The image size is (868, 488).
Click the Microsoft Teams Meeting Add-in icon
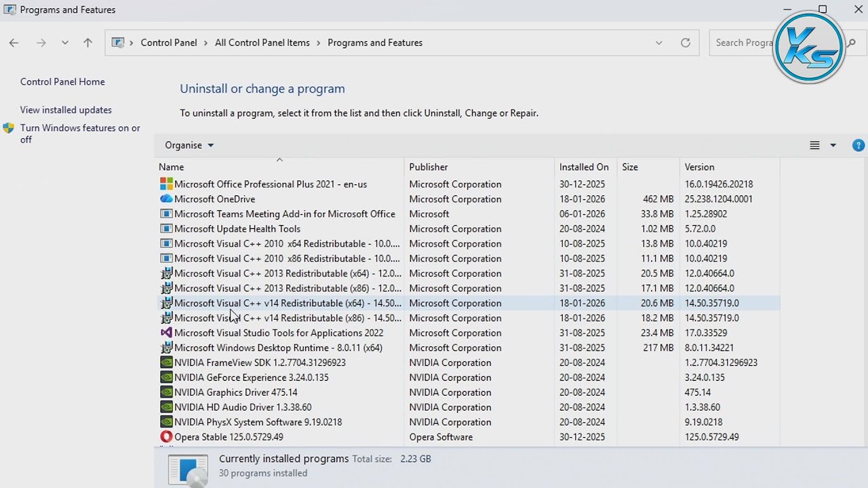[x=166, y=214]
